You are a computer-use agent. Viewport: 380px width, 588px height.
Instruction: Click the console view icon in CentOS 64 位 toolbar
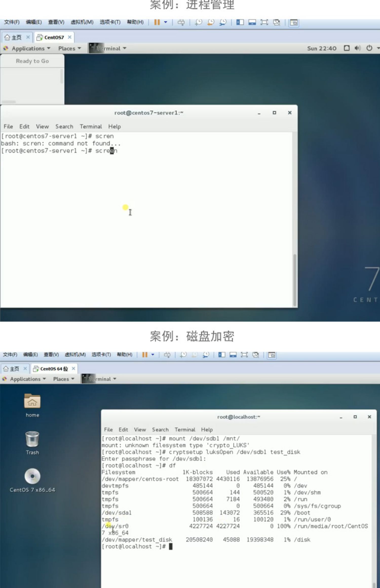(x=272, y=355)
